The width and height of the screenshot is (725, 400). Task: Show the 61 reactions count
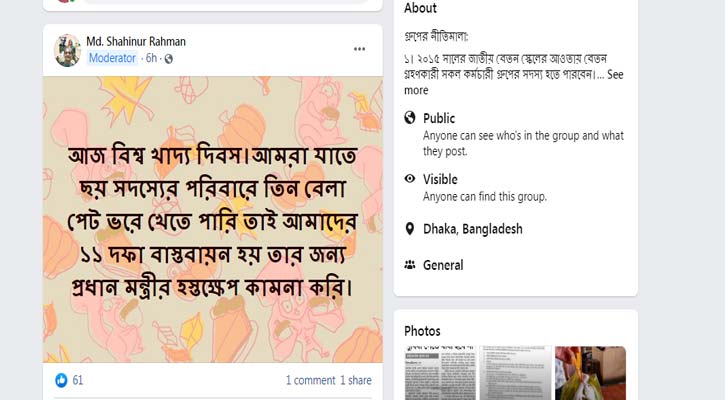tap(78, 380)
